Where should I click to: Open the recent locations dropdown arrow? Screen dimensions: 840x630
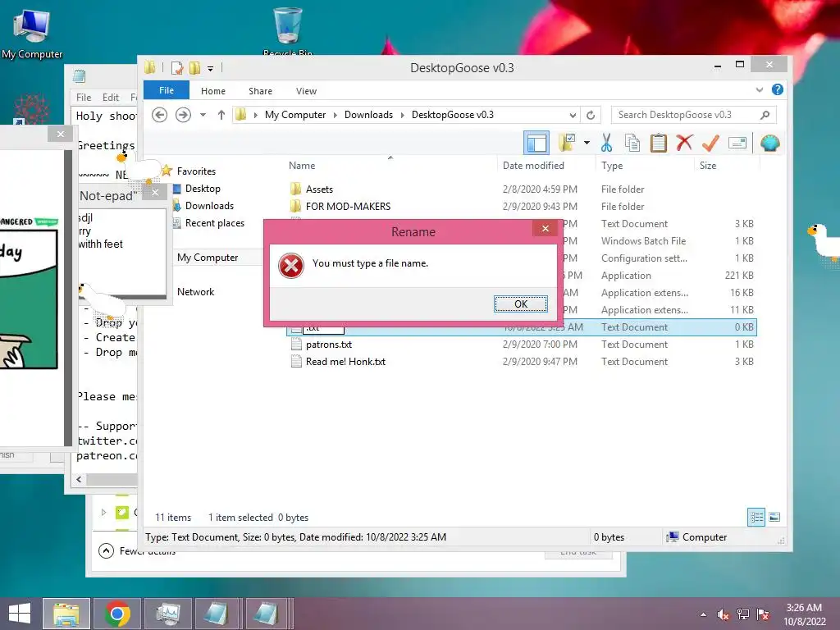[x=203, y=115]
